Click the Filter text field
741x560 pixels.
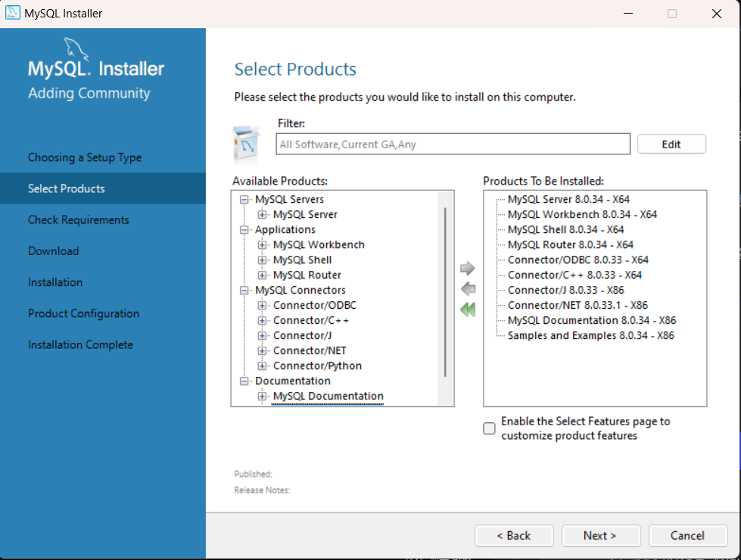453,144
